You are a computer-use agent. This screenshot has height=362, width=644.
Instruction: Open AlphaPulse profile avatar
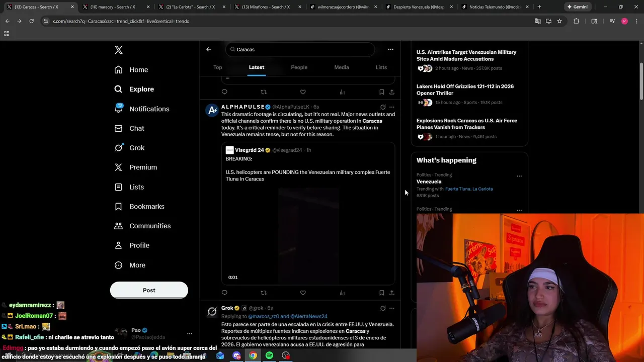point(212,110)
